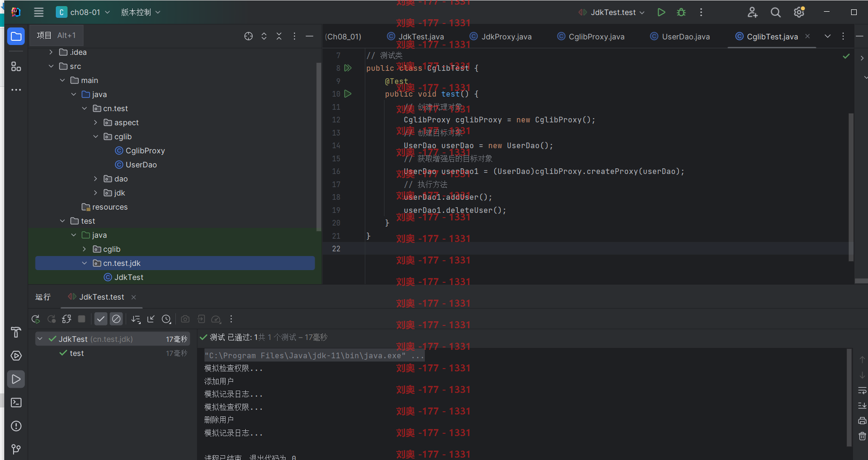Viewport: 868px width, 460px height.
Task: Close CglibTest.java tab
Action: (x=808, y=36)
